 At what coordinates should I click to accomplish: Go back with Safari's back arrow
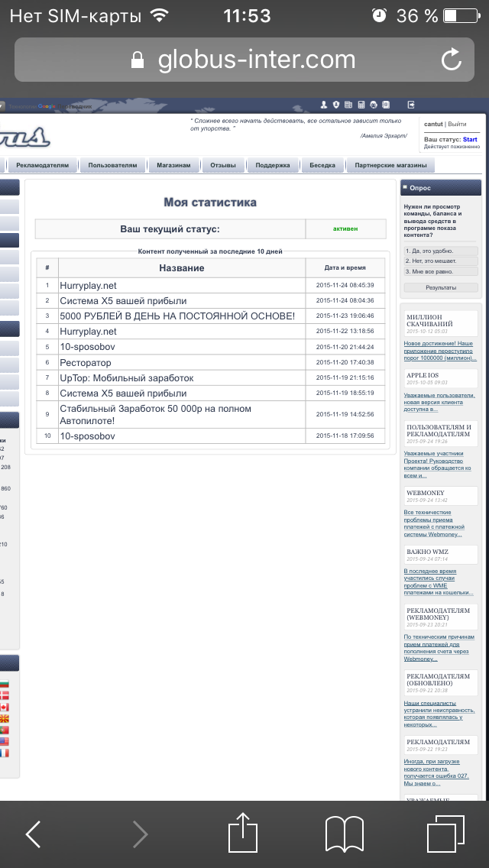click(x=33, y=834)
